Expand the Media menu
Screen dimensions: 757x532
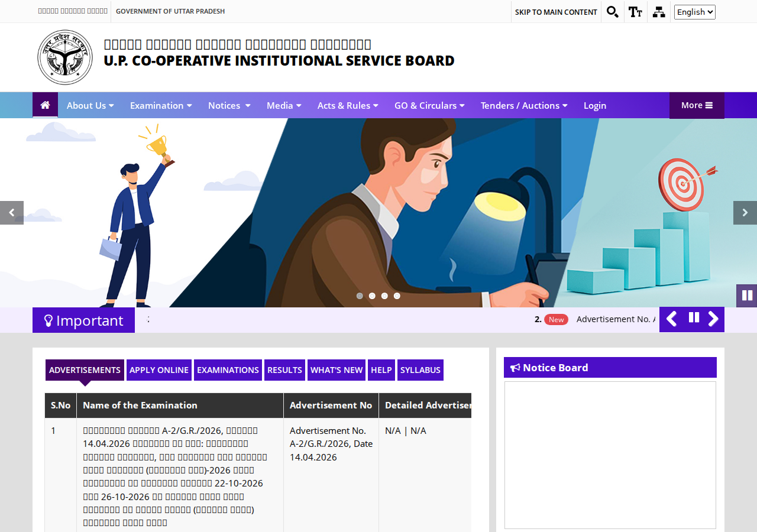tap(284, 105)
